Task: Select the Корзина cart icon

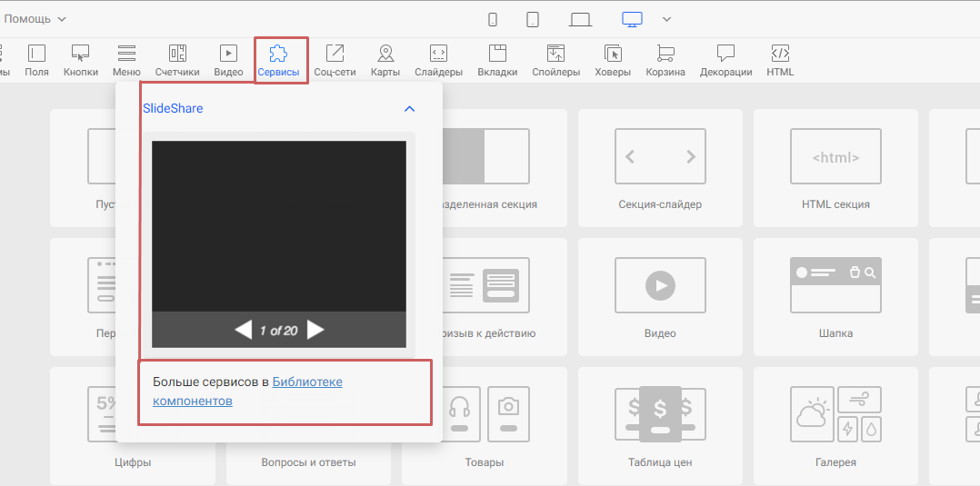Action: pyautogui.click(x=665, y=55)
